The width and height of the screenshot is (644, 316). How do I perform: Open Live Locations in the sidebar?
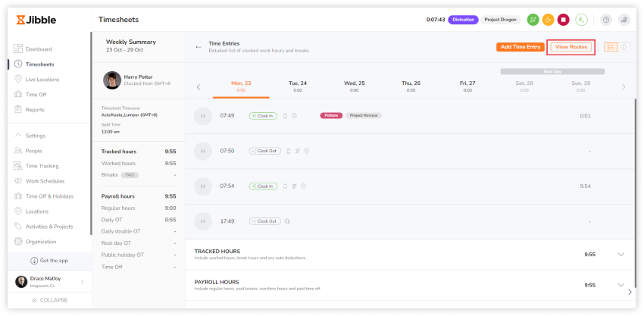point(42,80)
